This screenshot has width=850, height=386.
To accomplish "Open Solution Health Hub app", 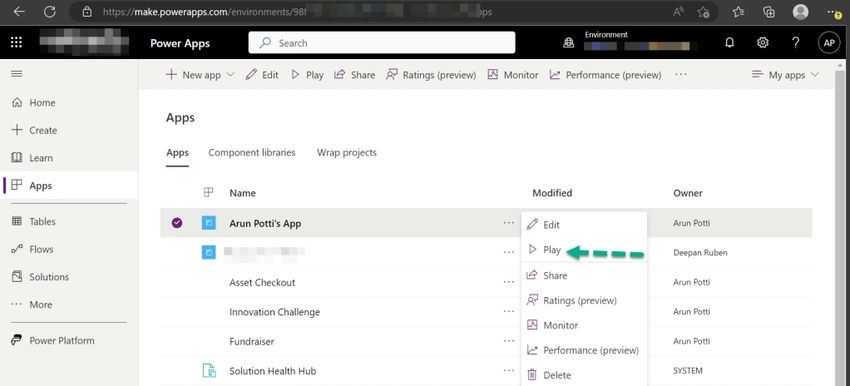I will (x=273, y=371).
